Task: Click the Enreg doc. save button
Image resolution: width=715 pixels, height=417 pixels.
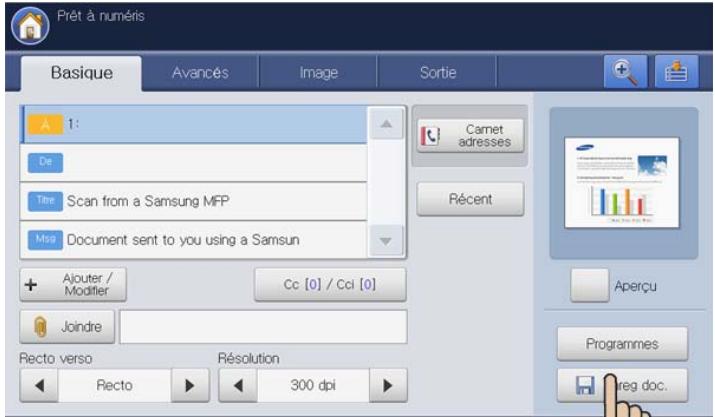Action: [622, 386]
